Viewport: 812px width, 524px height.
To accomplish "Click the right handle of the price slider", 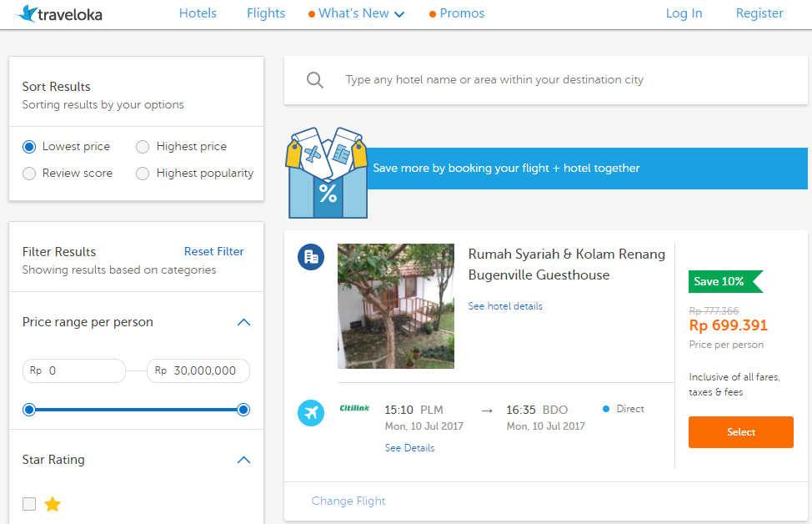I will click(243, 410).
